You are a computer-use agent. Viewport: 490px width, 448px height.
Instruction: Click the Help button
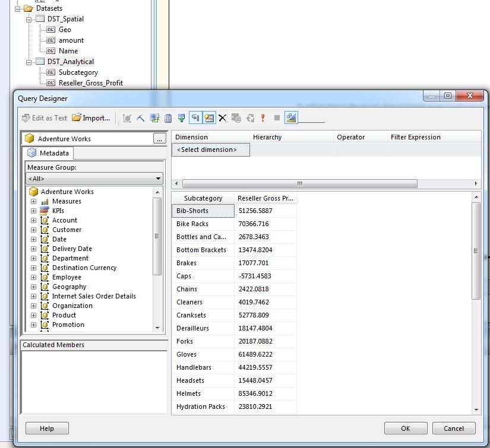47,428
